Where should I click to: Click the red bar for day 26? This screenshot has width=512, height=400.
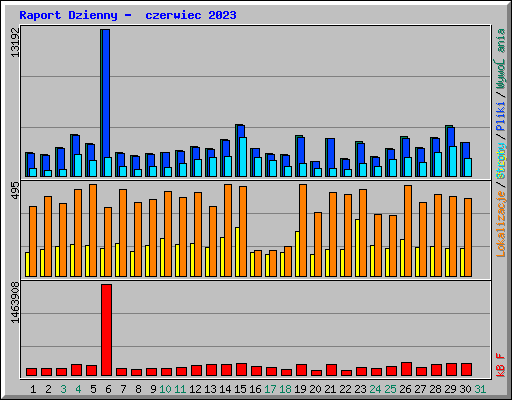[406, 369]
